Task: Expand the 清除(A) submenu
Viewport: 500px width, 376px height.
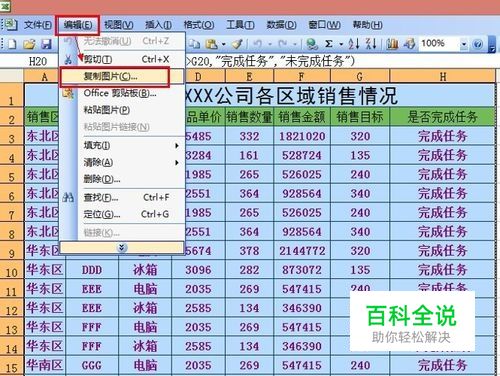Action: click(122, 163)
